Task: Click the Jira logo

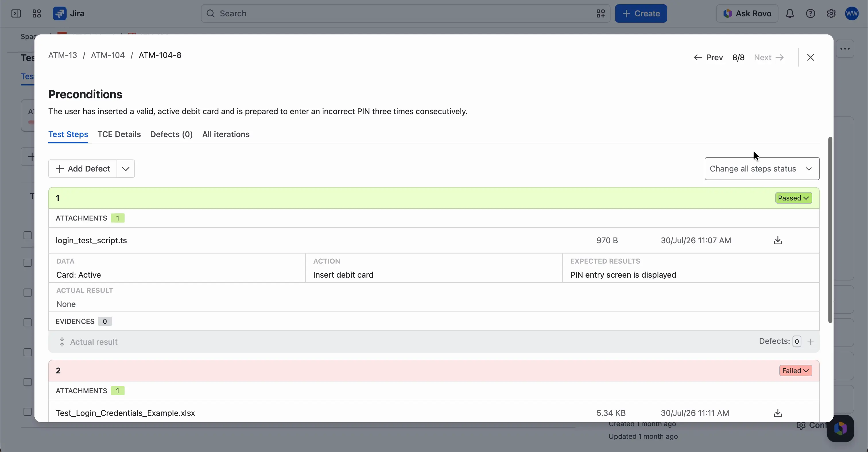Action: [69, 13]
